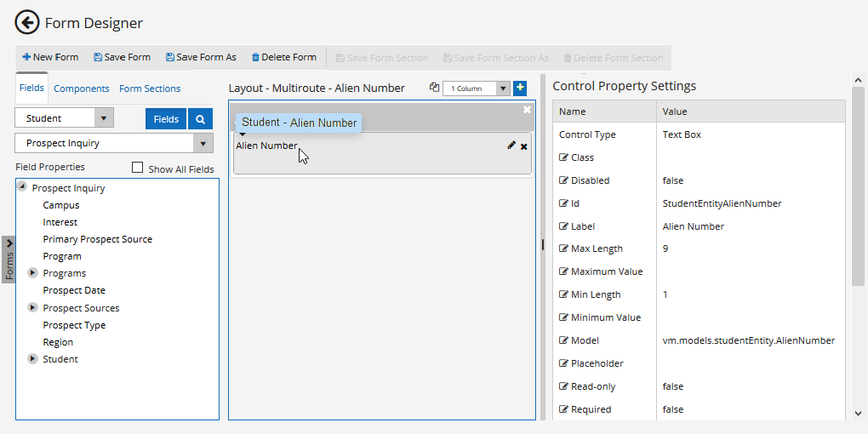Viewport: 868px width, 434px height.
Task: Click the search icon button next to Fields
Action: (200, 119)
